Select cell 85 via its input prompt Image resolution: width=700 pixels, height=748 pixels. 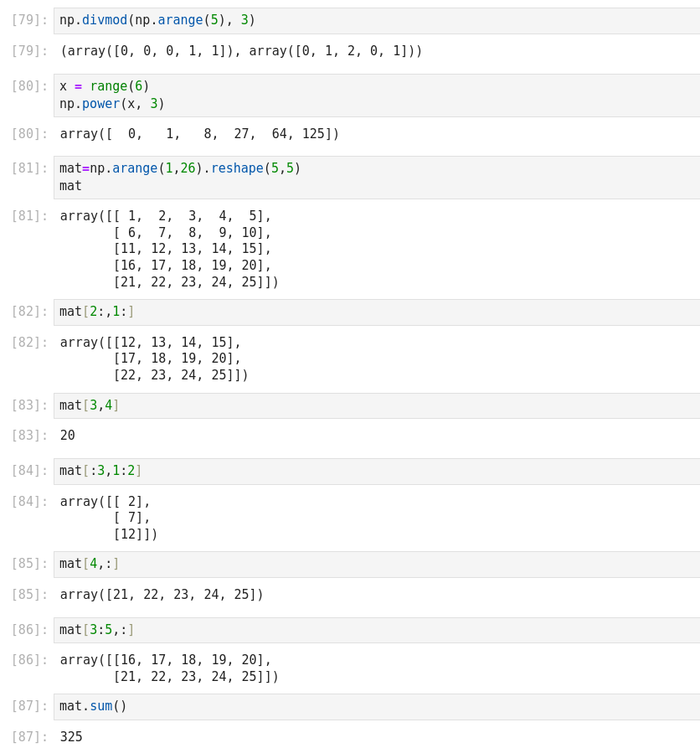pyautogui.click(x=29, y=564)
